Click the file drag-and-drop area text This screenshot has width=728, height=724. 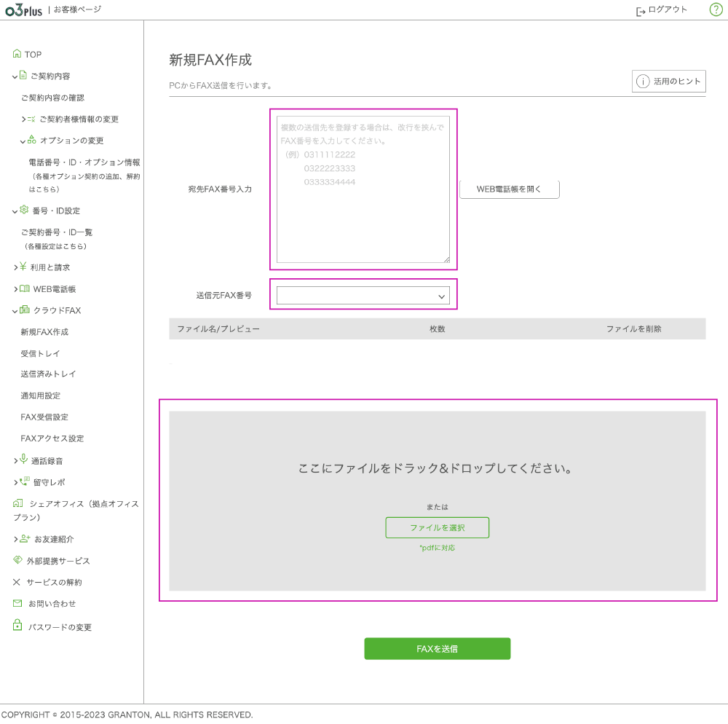point(435,468)
